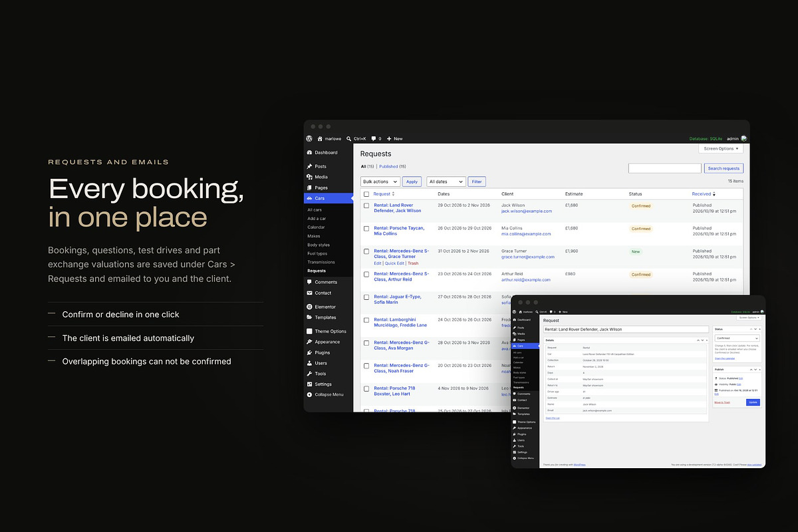
Task: Click the Request column sort arrows
Action: click(393, 194)
